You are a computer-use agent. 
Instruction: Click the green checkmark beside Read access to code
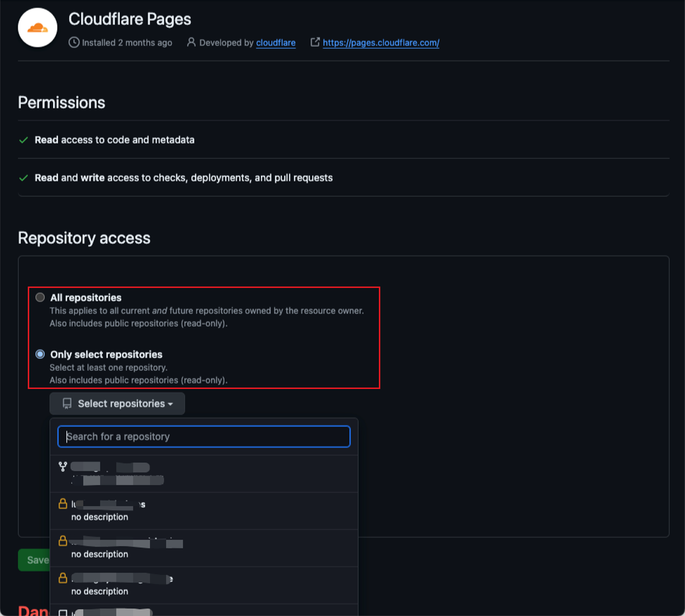click(x=23, y=140)
